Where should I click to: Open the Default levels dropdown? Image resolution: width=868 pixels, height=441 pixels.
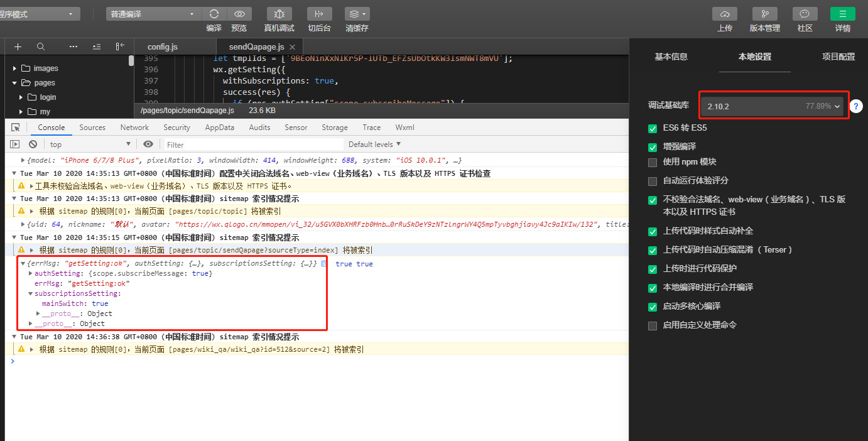coord(375,144)
